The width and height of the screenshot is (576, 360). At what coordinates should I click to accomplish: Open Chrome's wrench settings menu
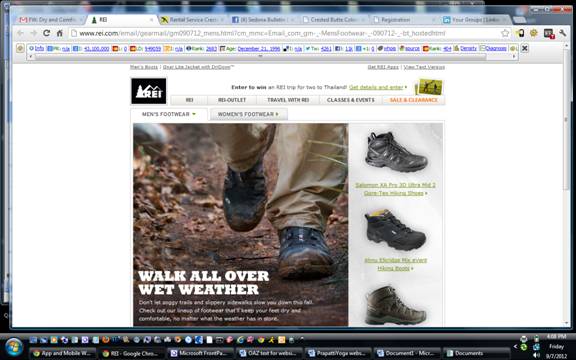562,33
